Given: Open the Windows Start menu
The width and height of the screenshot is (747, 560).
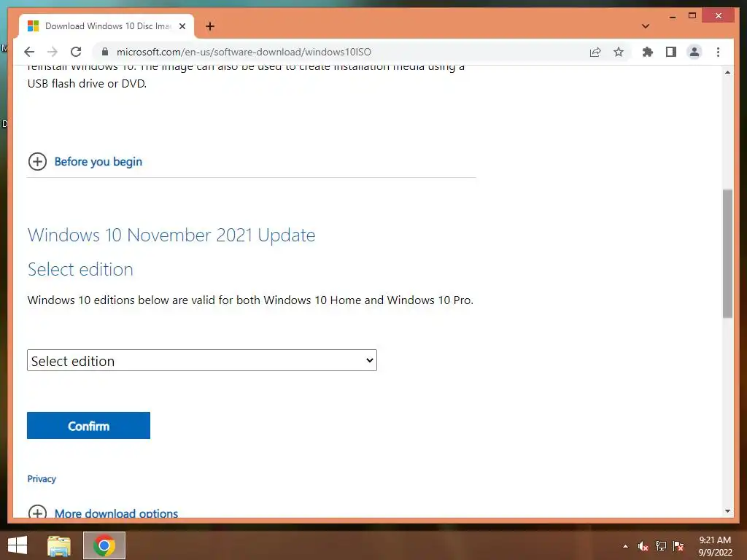Looking at the screenshot, I should click(18, 545).
